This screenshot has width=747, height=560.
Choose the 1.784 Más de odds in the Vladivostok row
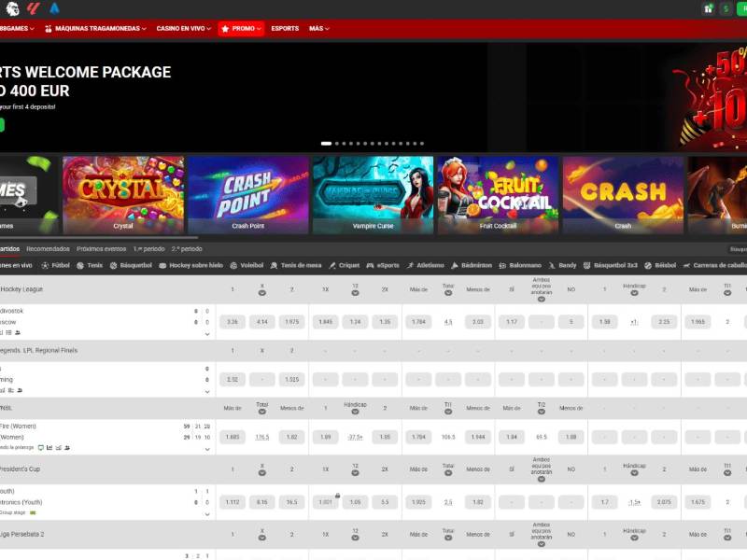pos(418,322)
